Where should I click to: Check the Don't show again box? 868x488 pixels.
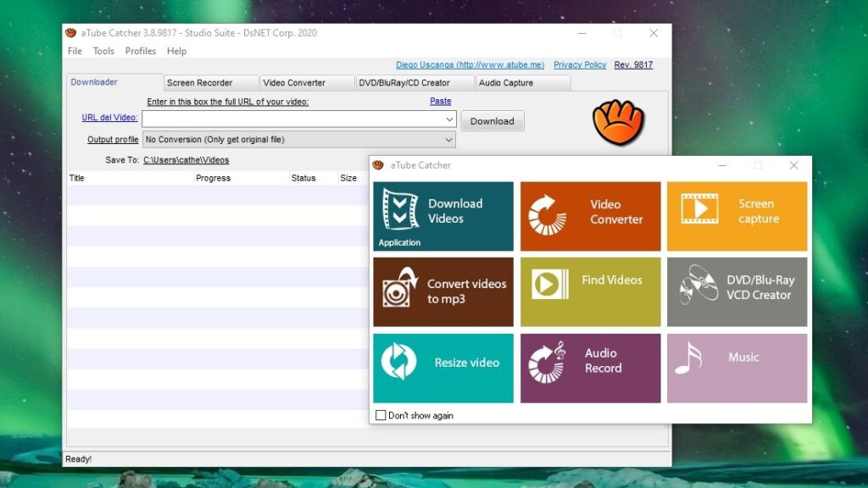click(x=381, y=415)
